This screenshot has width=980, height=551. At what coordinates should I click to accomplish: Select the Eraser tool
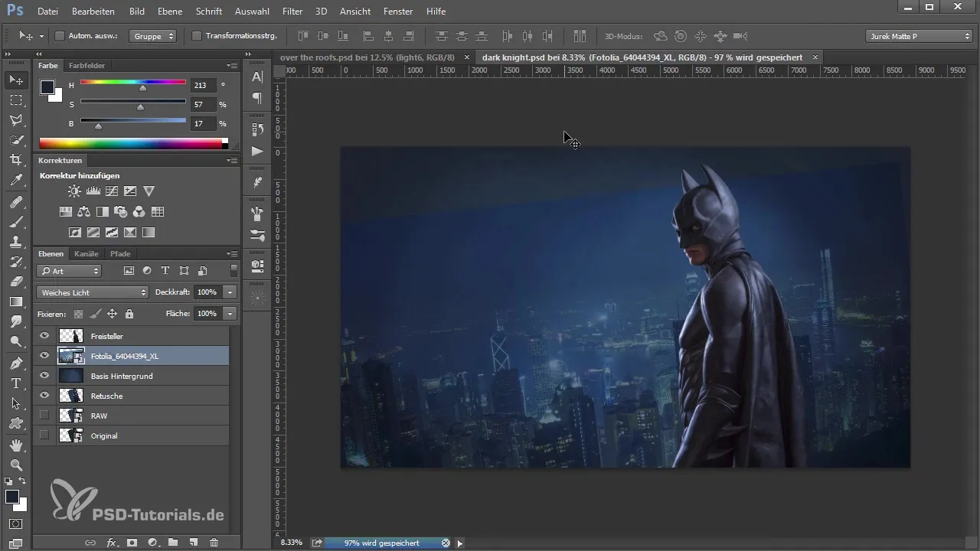pyautogui.click(x=16, y=282)
